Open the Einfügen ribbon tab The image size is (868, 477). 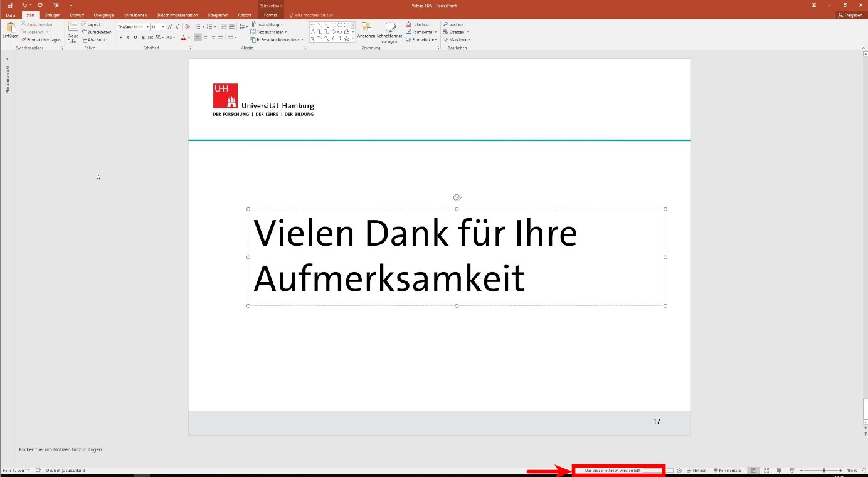(x=52, y=15)
